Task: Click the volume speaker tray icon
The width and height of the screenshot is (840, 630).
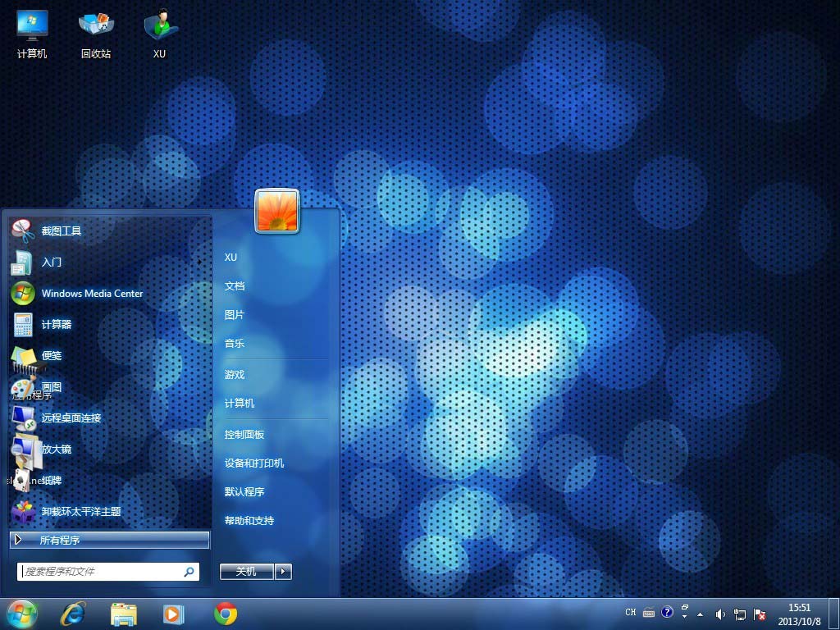Action: pyautogui.click(x=720, y=614)
